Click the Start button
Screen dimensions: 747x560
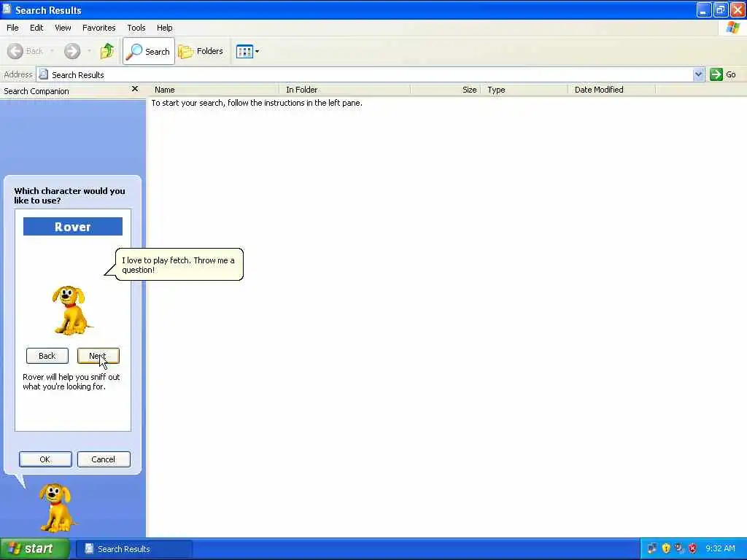point(34,548)
